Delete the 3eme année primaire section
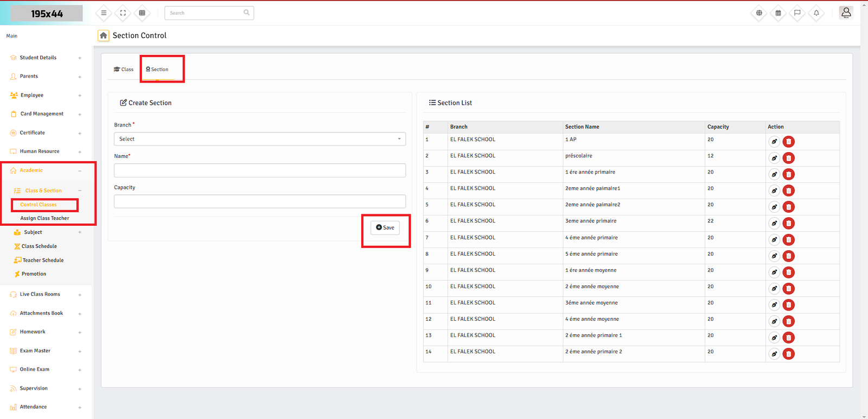This screenshot has height=419, width=868. pyautogui.click(x=789, y=223)
